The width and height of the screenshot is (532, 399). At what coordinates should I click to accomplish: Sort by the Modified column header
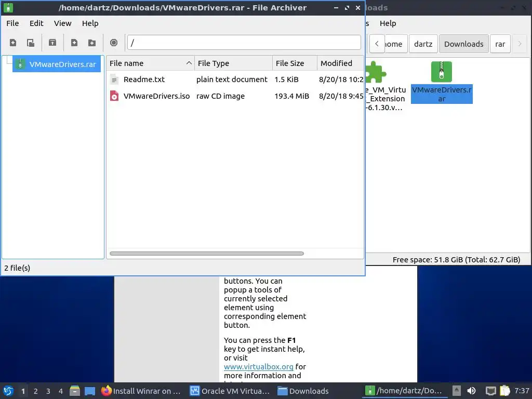coord(340,63)
